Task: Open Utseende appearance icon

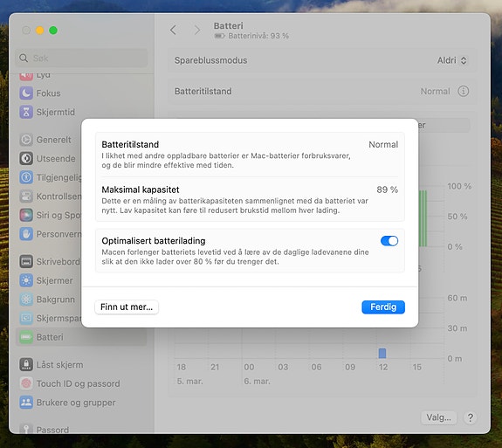Action: pos(26,159)
